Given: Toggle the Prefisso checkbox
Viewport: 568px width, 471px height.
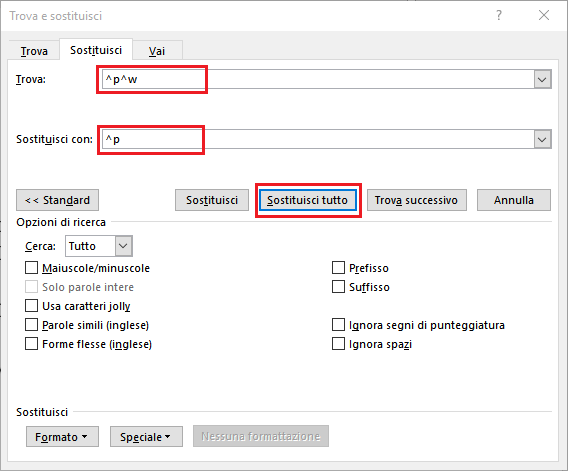Looking at the screenshot, I should coord(338,268).
